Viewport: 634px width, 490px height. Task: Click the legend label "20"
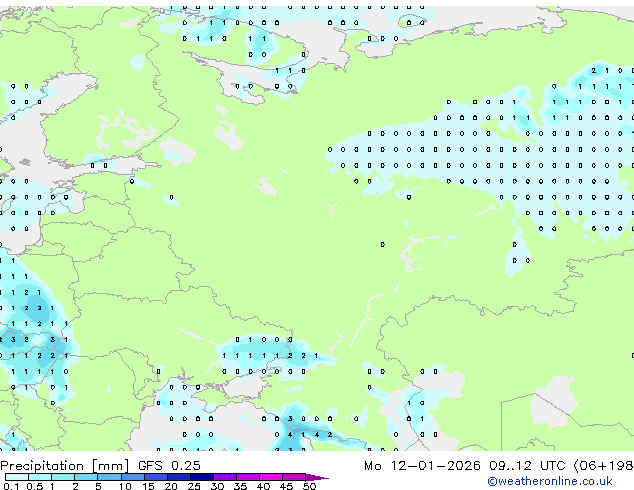click(x=171, y=486)
